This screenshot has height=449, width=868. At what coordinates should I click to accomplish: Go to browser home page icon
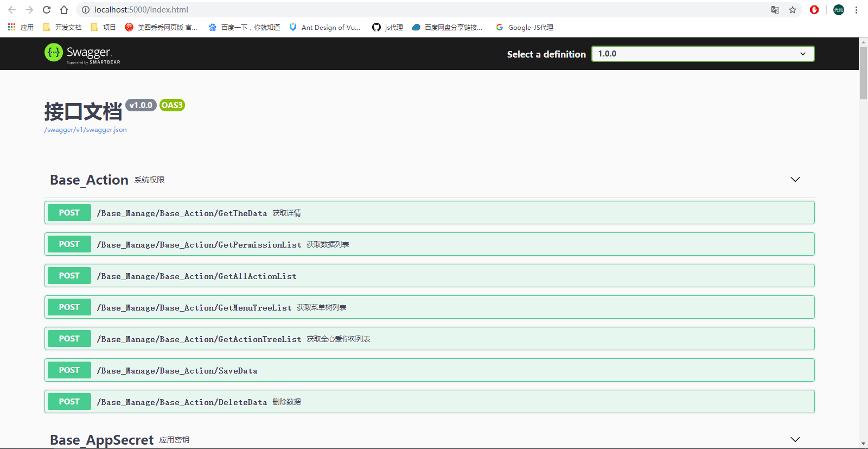pos(64,10)
